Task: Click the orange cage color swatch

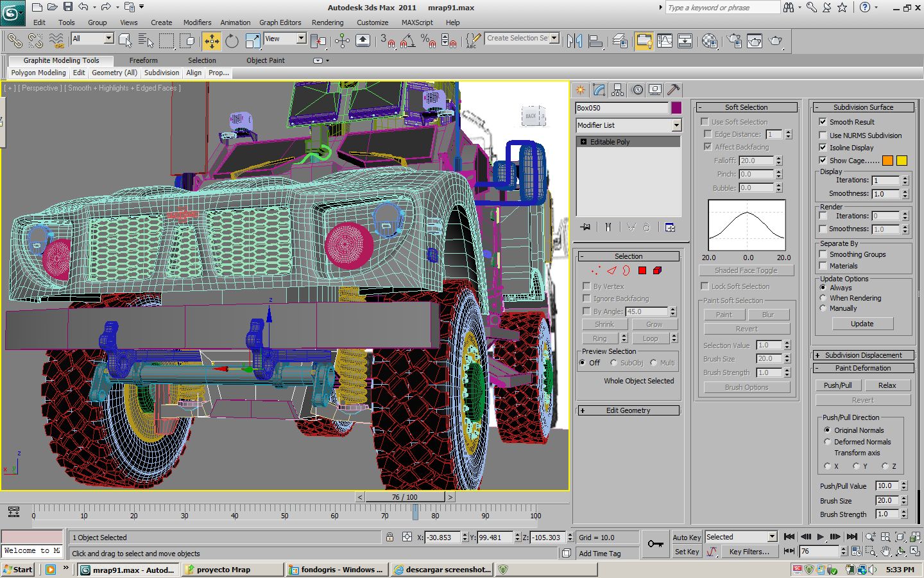Action: pyautogui.click(x=887, y=161)
